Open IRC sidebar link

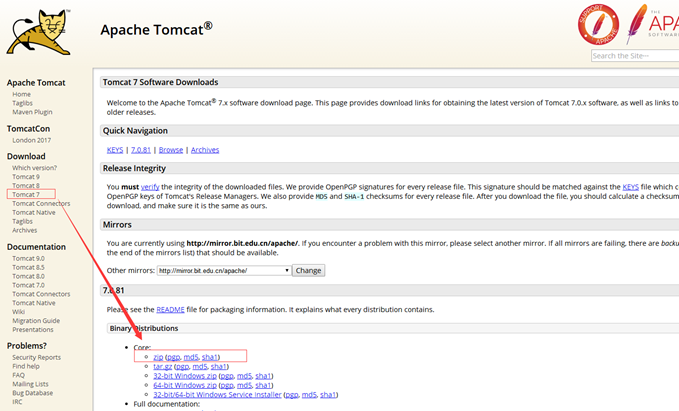click(x=17, y=402)
